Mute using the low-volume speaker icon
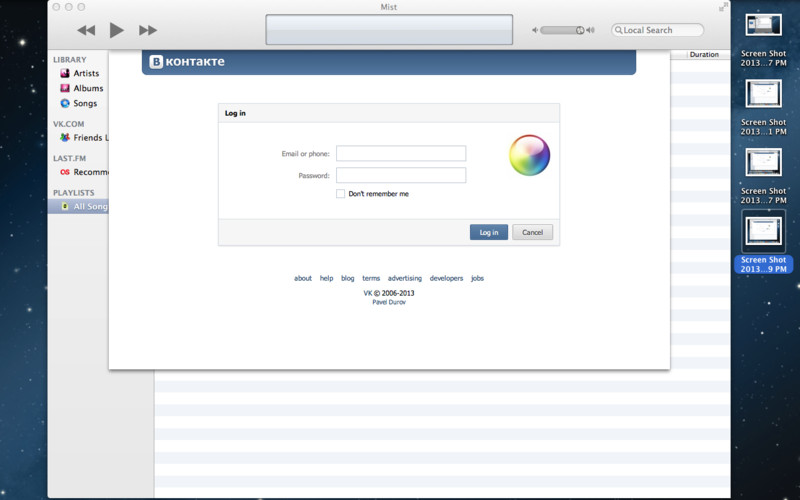 coord(535,30)
